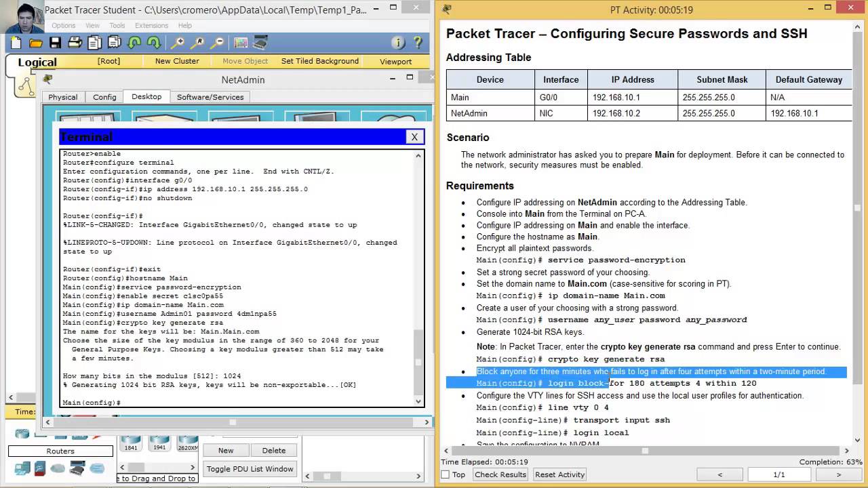Click the G0/0 interface cell
The width and height of the screenshot is (868, 488).
561,97
